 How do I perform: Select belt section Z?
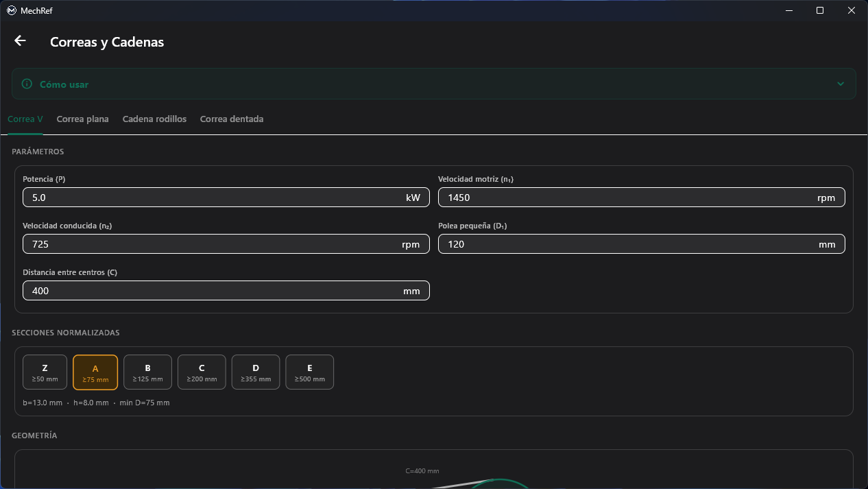pos(45,372)
